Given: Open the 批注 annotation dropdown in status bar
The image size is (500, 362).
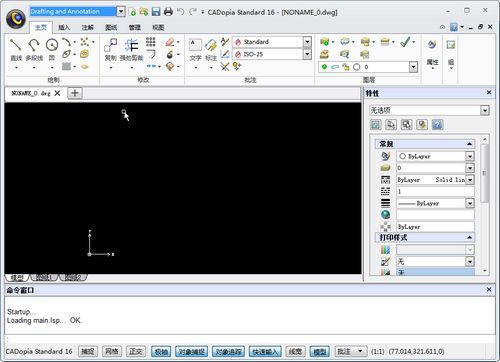Looking at the screenshot, I should (350, 351).
